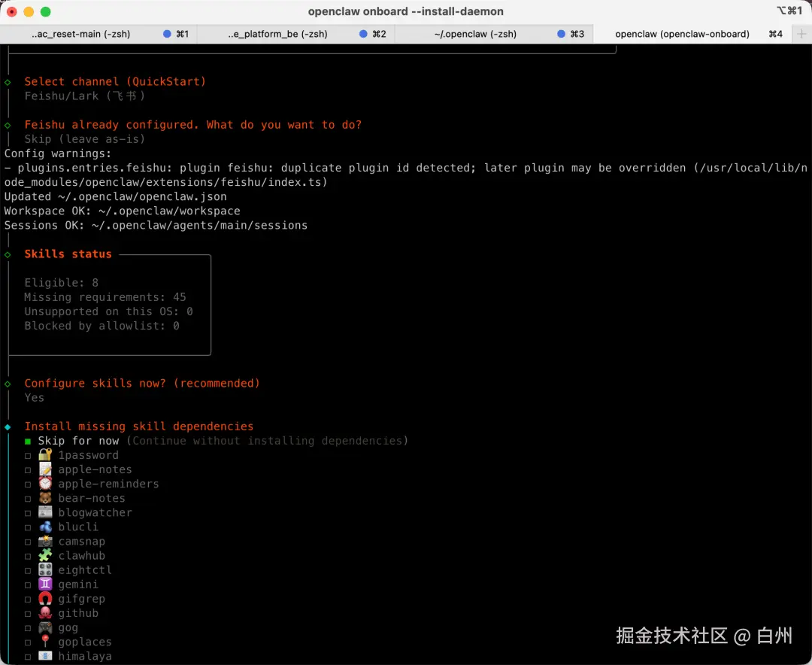This screenshot has width=812, height=665.
Task: Check the goplaces skill checkbox
Action: (28, 642)
